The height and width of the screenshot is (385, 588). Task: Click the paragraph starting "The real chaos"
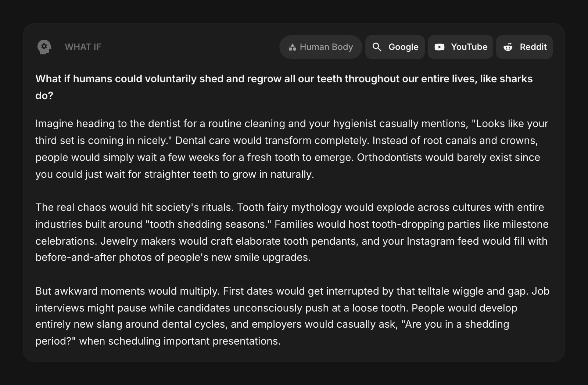click(292, 232)
